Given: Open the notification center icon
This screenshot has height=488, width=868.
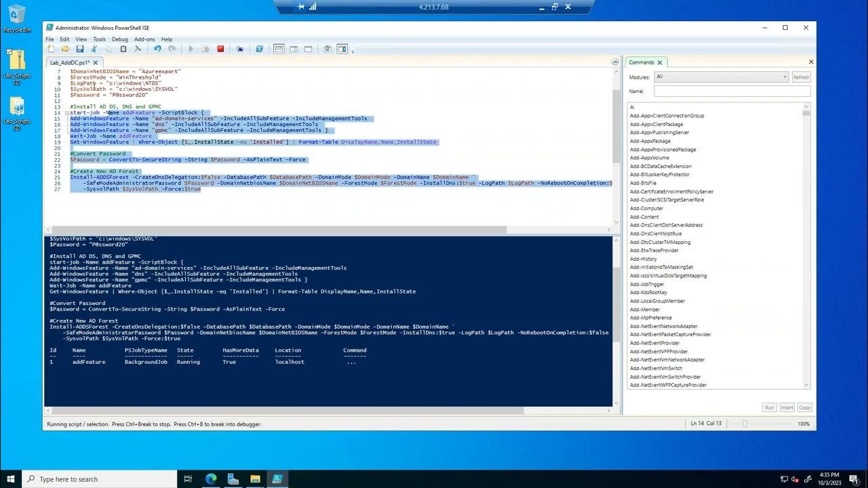Looking at the screenshot, I should [x=854, y=479].
